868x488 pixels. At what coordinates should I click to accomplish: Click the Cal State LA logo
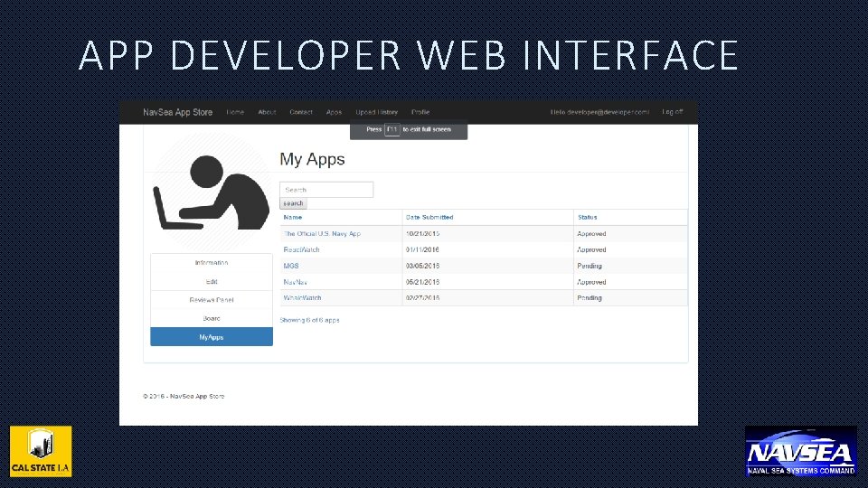click(x=41, y=451)
